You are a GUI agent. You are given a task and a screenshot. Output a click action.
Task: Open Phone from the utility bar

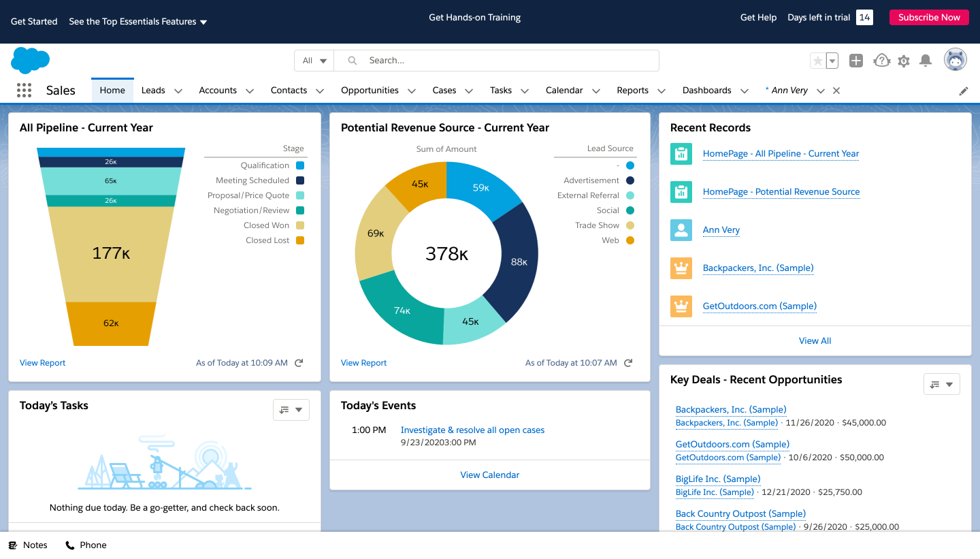[86, 545]
